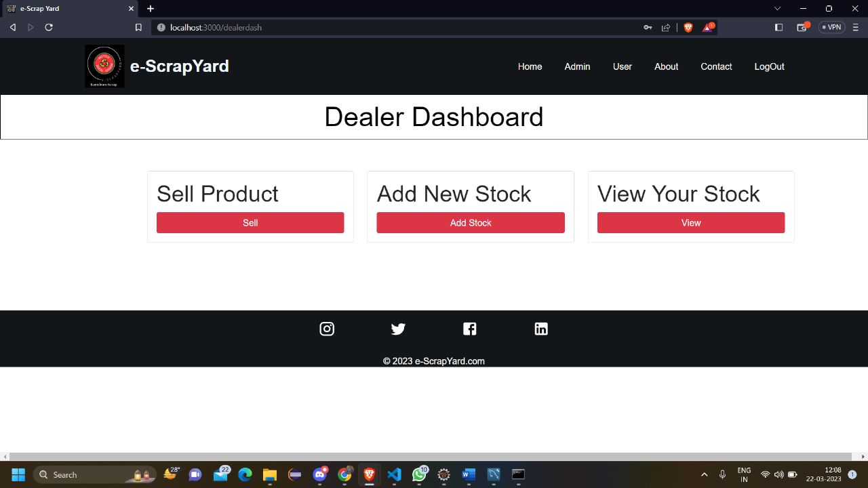868x488 pixels.
Task: Open the Instagram link in the footer
Action: 327,329
